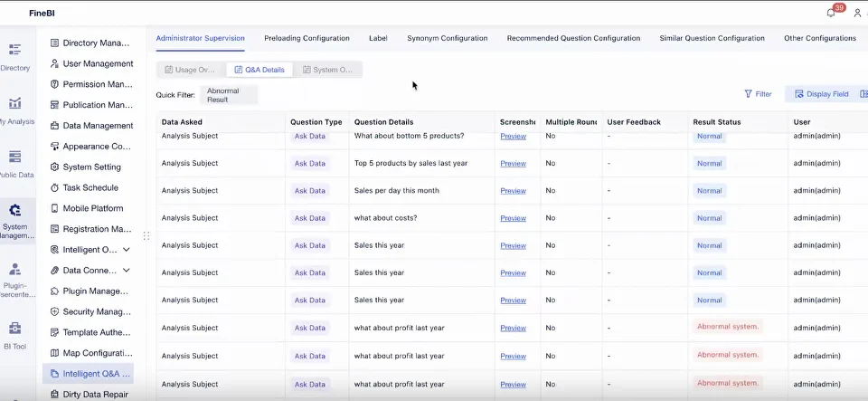Click the Filter funnel icon
Image resolution: width=868 pixels, height=401 pixels.
point(749,94)
